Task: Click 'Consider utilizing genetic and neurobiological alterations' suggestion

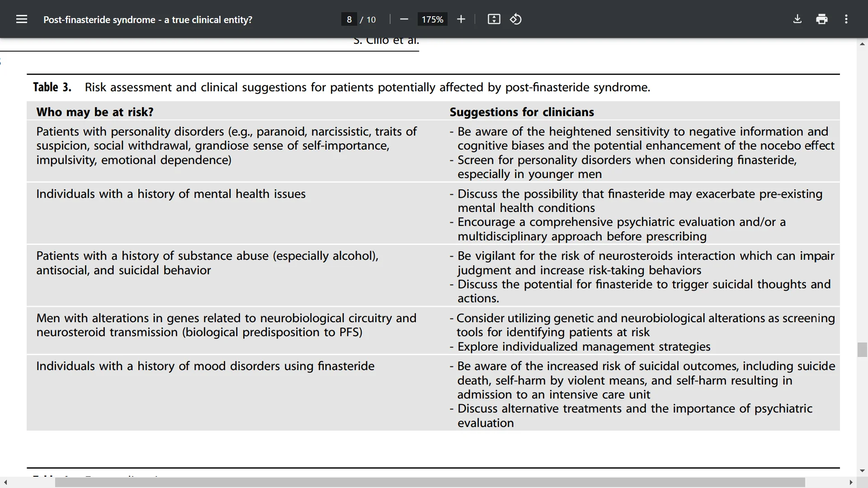Action: pos(642,325)
